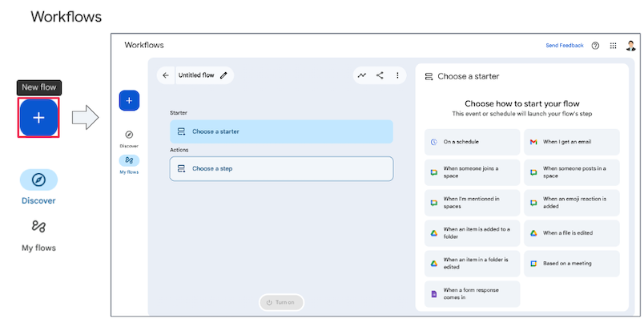Click Choose how to start your flow heading
Image resolution: width=644 pixels, height=319 pixels.
tap(522, 103)
